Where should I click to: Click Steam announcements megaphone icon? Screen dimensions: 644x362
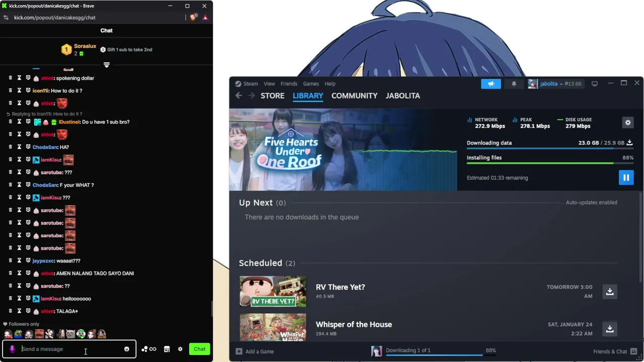(491, 84)
